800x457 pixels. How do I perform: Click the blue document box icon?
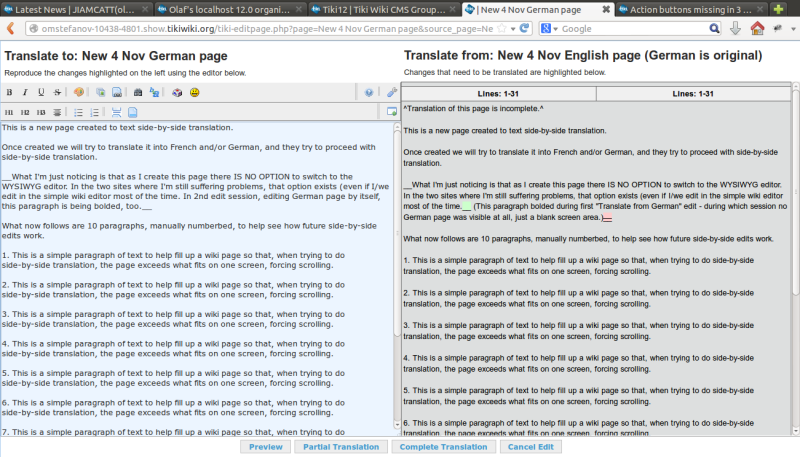pos(133,112)
